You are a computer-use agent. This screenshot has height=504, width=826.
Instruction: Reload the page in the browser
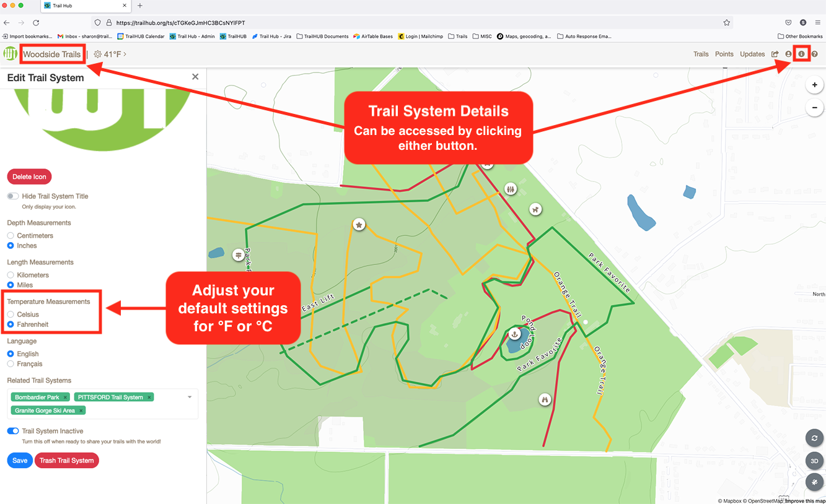[x=36, y=23]
